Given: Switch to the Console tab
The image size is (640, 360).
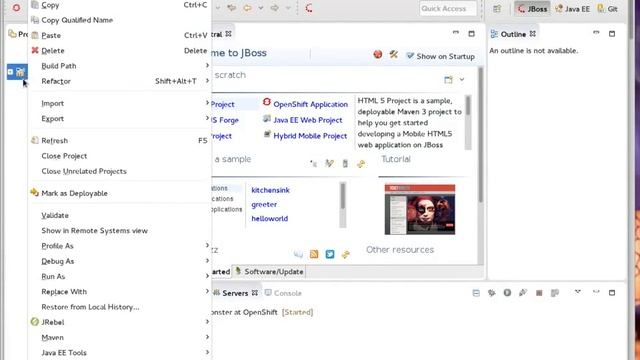Looking at the screenshot, I should (x=283, y=293).
